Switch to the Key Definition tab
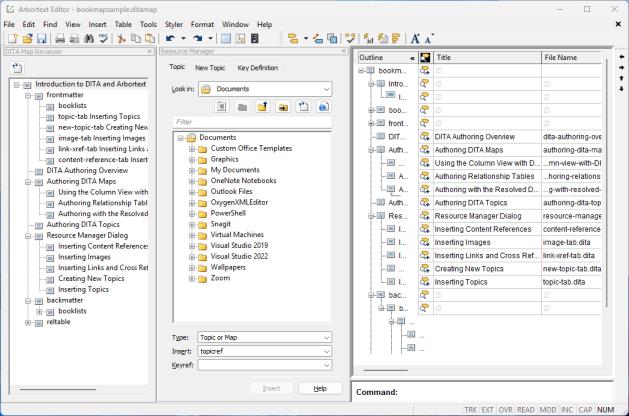 click(x=258, y=68)
